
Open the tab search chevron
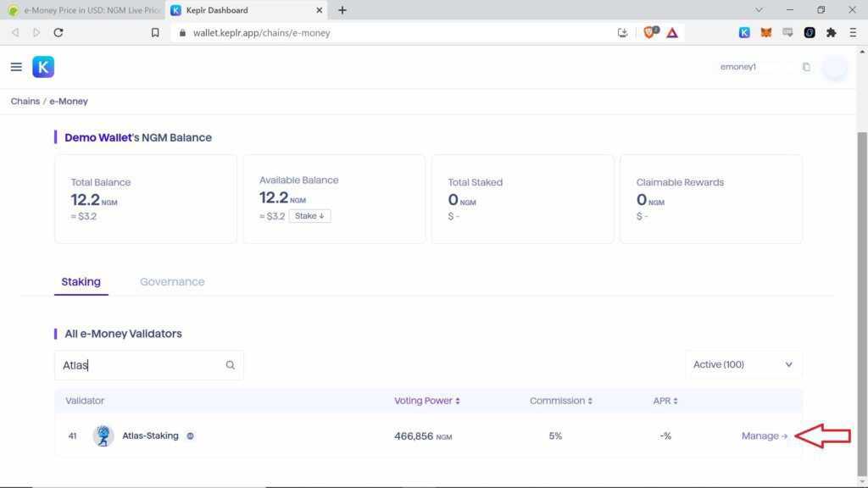[x=759, y=10]
